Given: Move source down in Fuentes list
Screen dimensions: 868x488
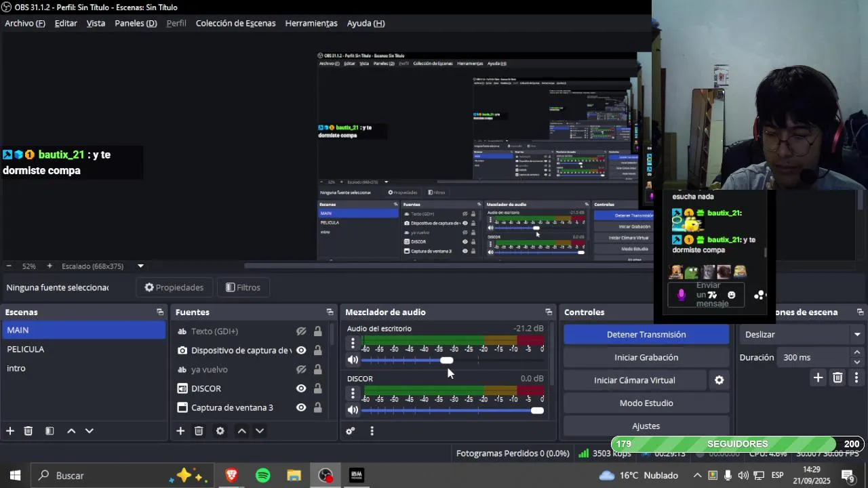Looking at the screenshot, I should [x=259, y=431].
